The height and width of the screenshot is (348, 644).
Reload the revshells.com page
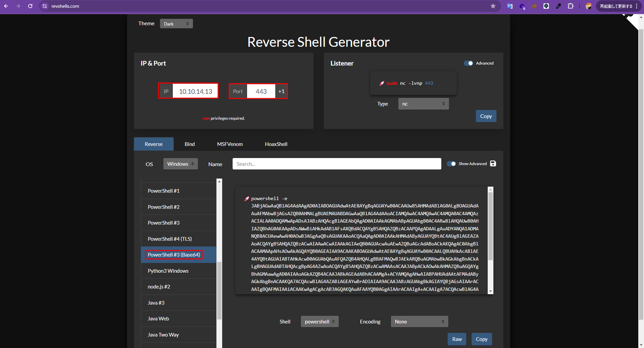click(30, 6)
